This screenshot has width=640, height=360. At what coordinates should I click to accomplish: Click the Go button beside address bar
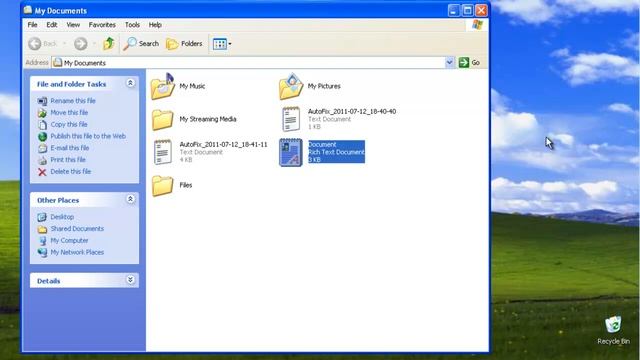(x=469, y=62)
